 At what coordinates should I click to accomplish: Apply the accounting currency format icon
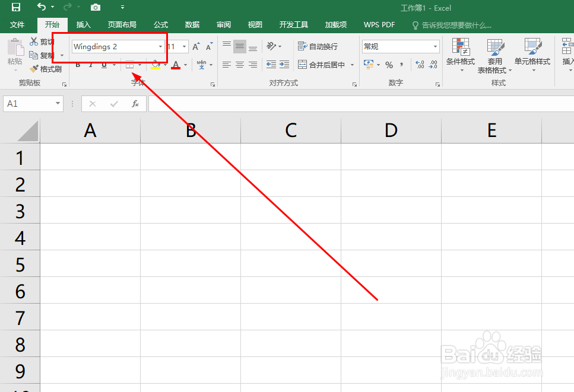click(369, 65)
